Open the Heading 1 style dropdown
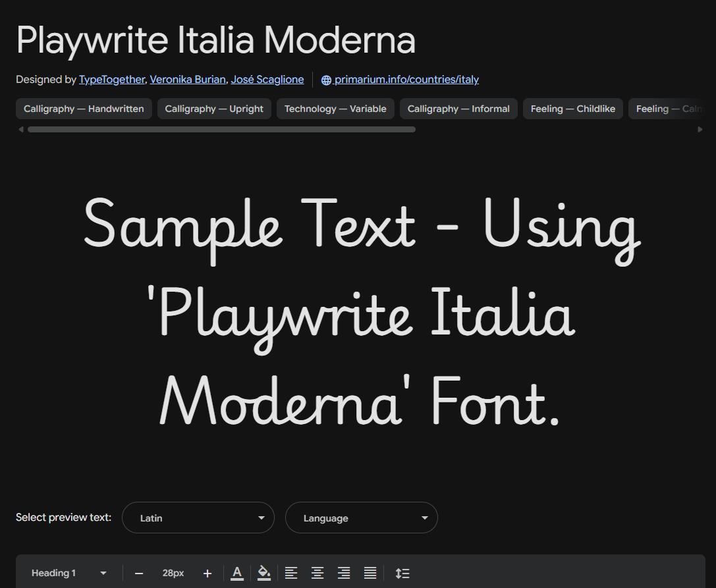716x588 pixels. click(69, 573)
